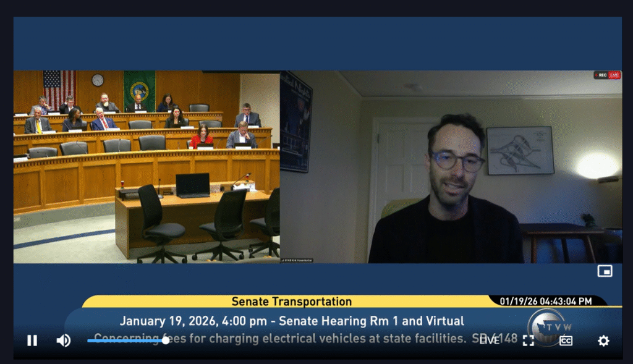Enable picture-in-picture mode
Image resolution: width=633 pixels, height=364 pixels.
pos(605,271)
